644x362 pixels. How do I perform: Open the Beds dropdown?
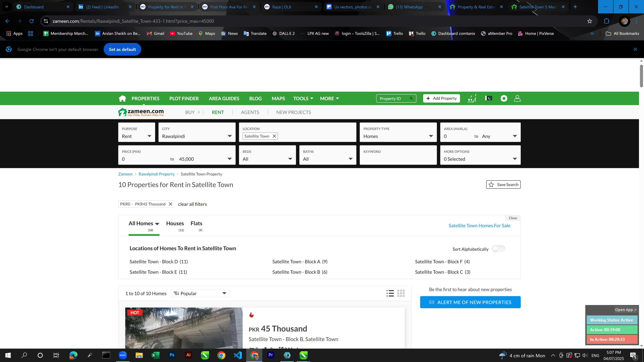(x=267, y=155)
